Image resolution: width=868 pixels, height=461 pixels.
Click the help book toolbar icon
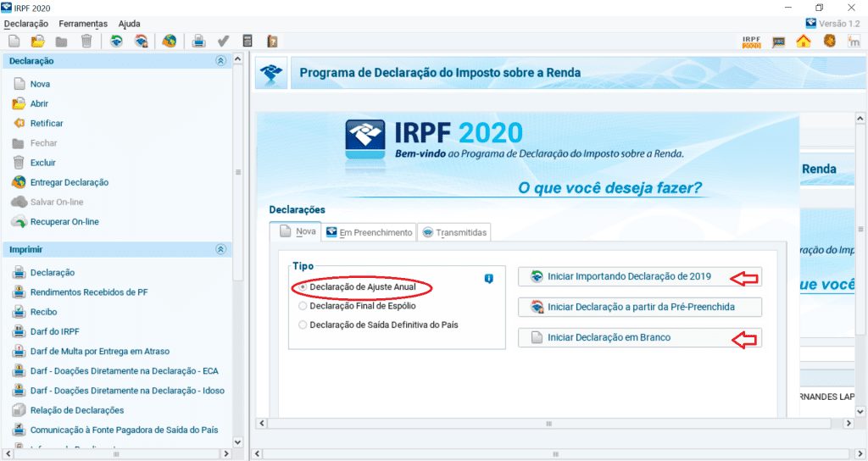pos(272,41)
